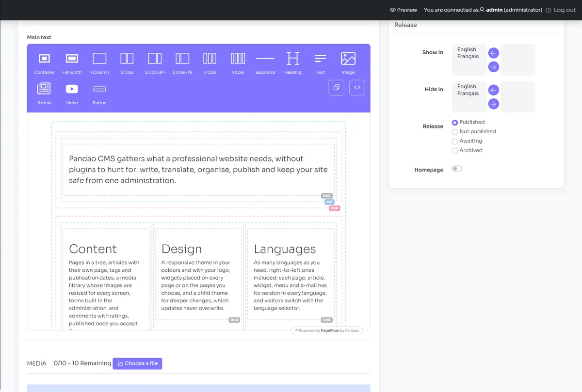Log out of the administration

pyautogui.click(x=561, y=10)
